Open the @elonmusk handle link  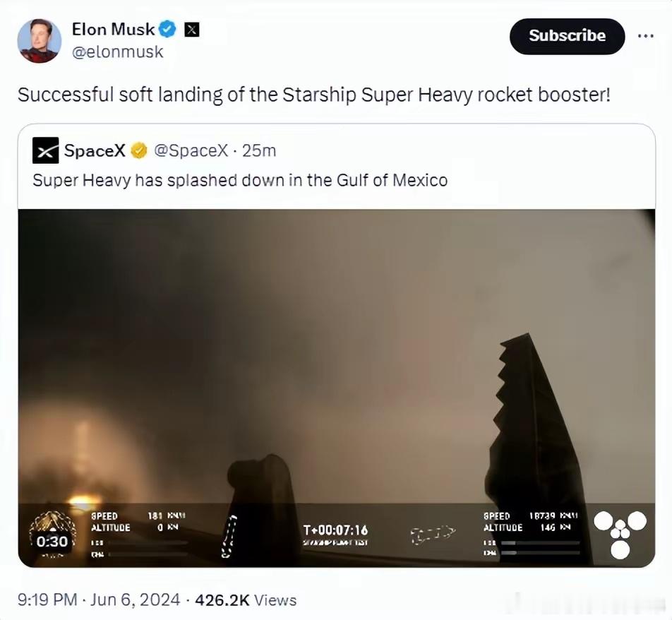[x=117, y=52]
